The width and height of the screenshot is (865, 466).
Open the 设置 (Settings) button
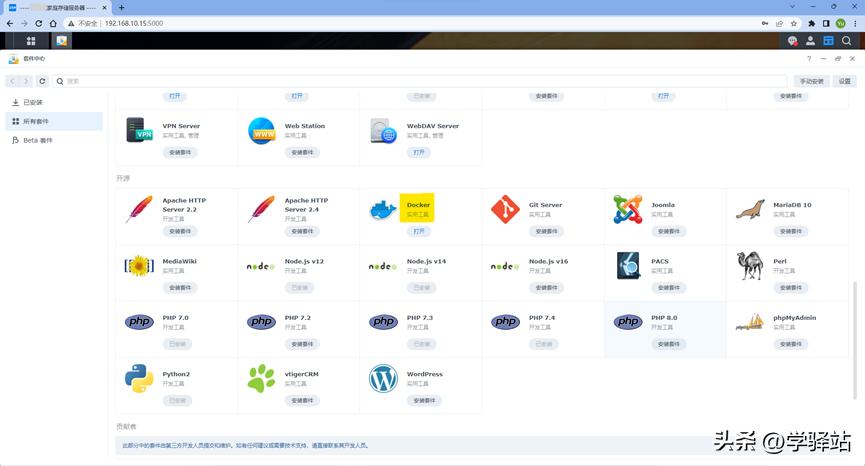pos(845,81)
